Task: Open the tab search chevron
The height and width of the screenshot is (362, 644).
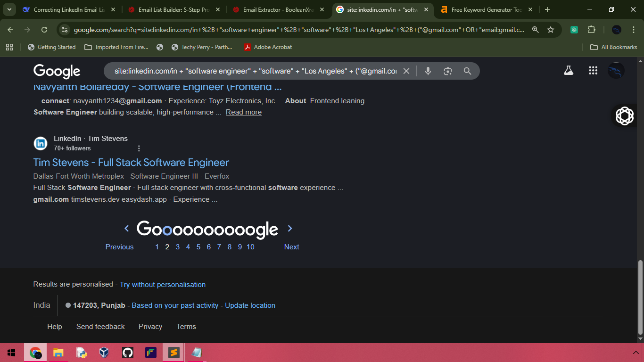Action: pyautogui.click(x=8, y=9)
